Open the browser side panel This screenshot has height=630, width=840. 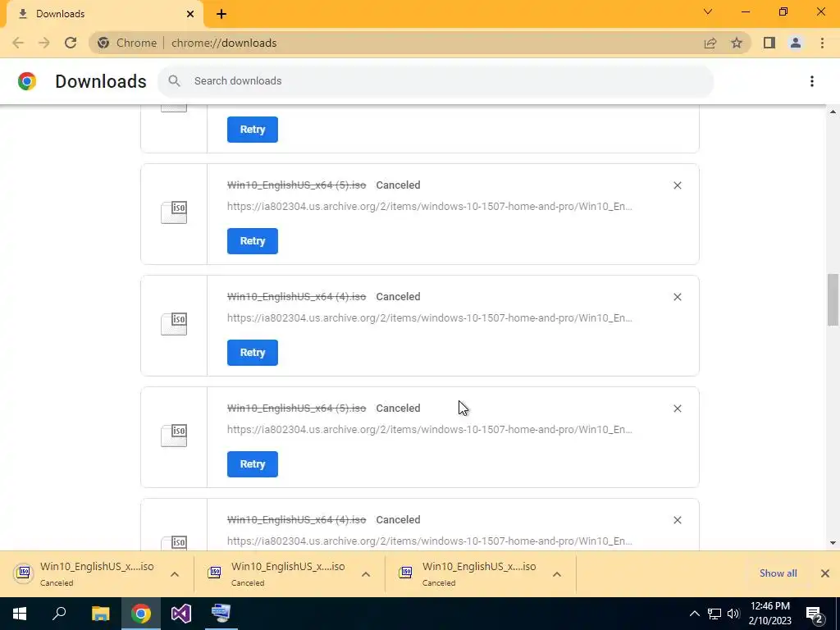tap(769, 43)
